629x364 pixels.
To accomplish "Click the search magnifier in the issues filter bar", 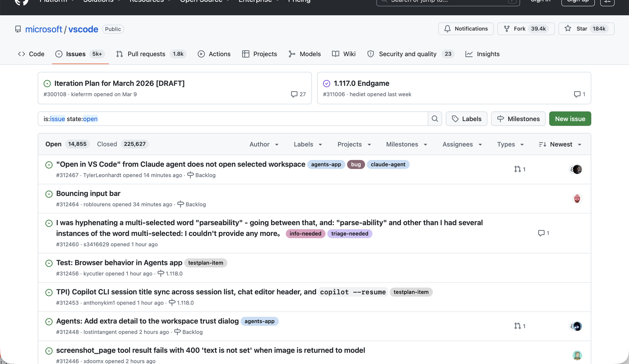I will coord(435,118).
